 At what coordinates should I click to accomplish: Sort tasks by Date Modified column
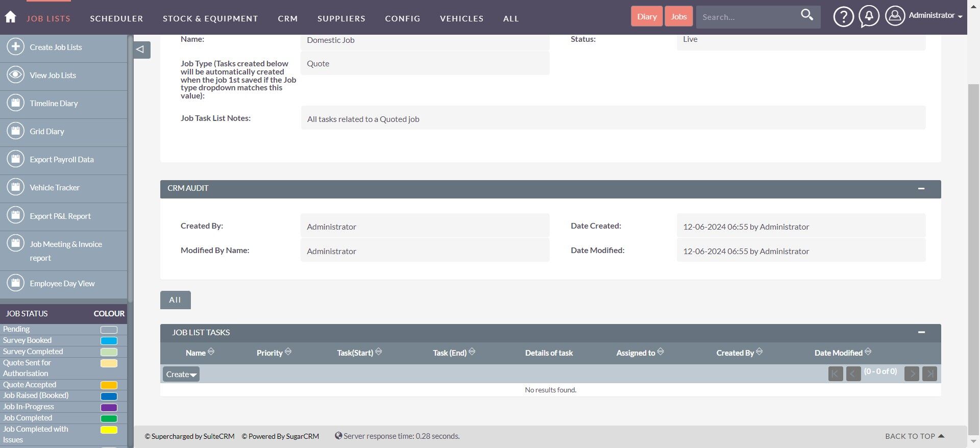click(843, 353)
